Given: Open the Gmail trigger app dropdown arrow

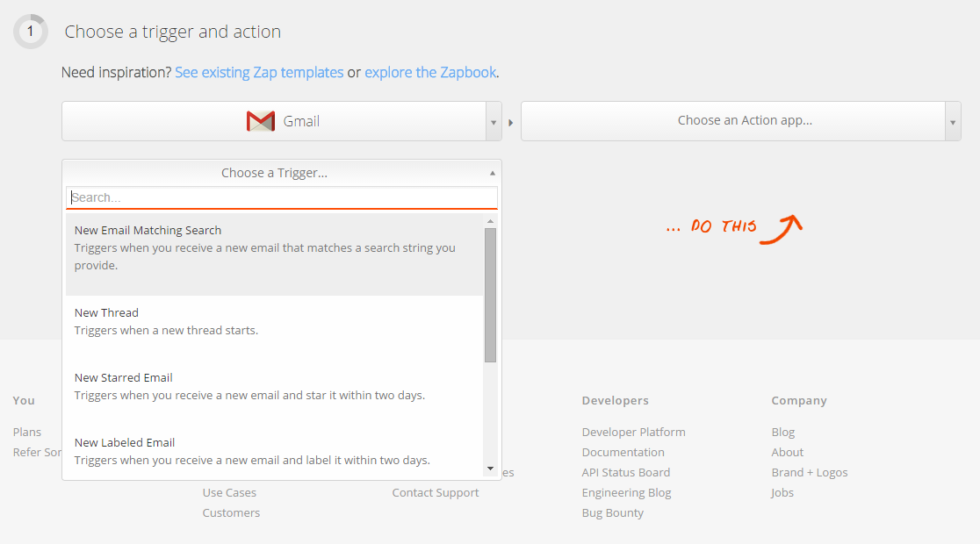Looking at the screenshot, I should coord(494,122).
